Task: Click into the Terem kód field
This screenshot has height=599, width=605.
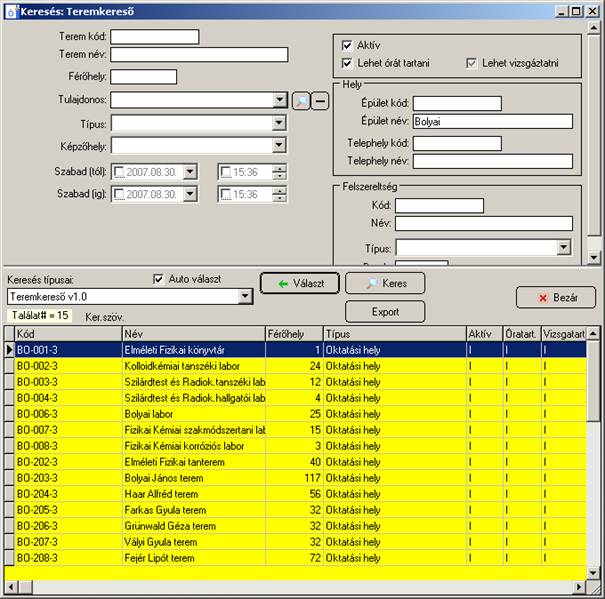Action: (155, 37)
